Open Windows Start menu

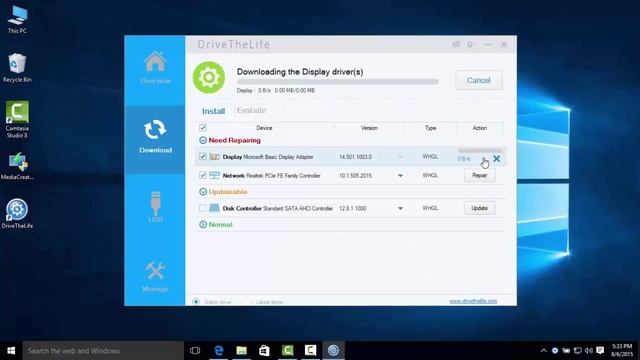[x=11, y=351]
